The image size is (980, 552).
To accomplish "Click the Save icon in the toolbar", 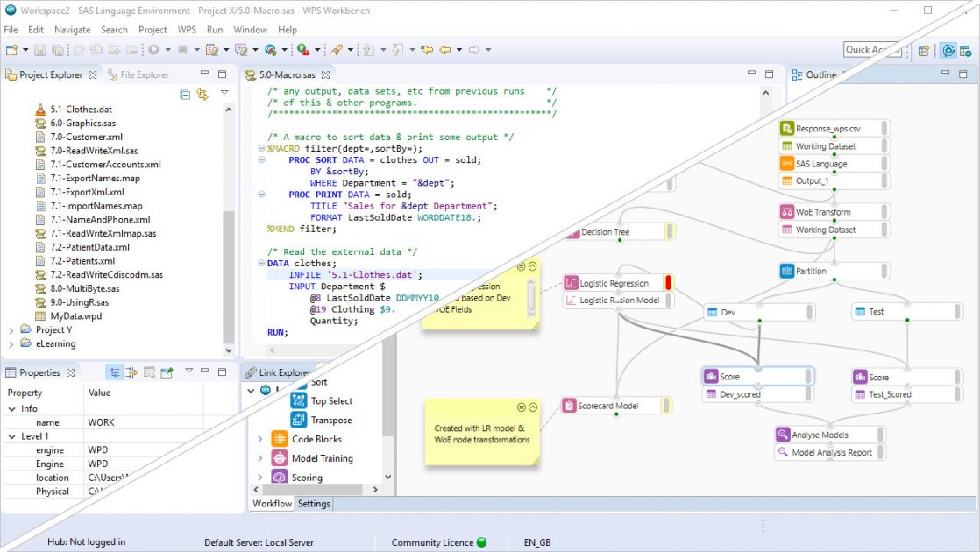I will pos(41,51).
